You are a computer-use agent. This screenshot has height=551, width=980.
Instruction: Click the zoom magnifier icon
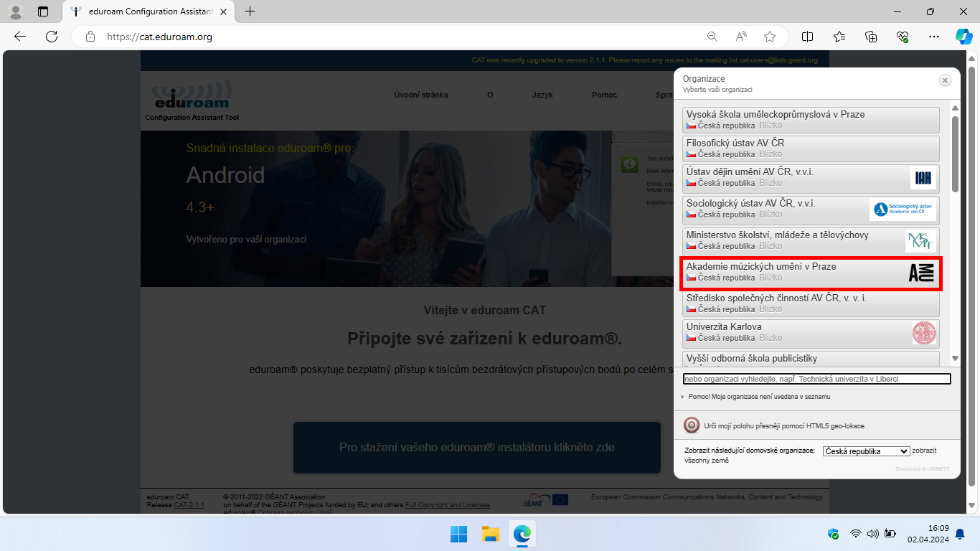712,37
